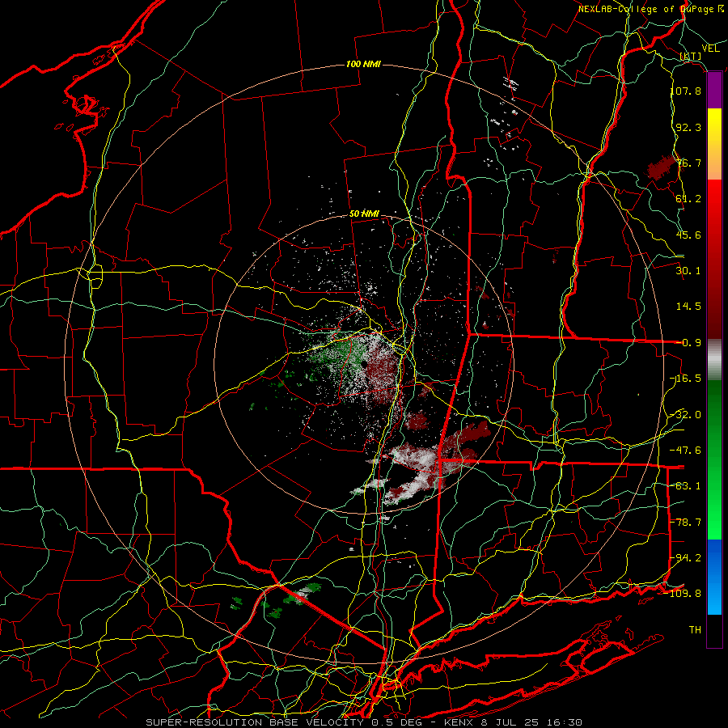Click the TH label below the scale
The height and width of the screenshot is (728, 728).
(x=695, y=630)
